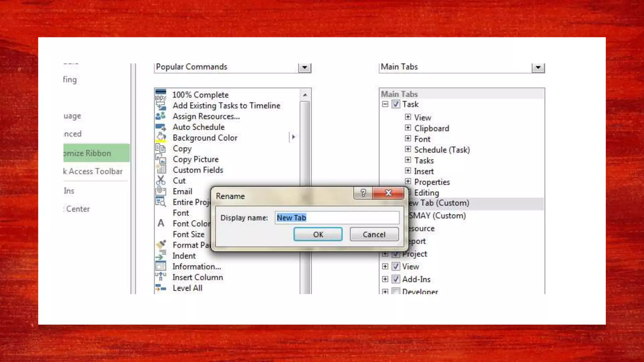Select the Assign Resources people icon

point(161,116)
